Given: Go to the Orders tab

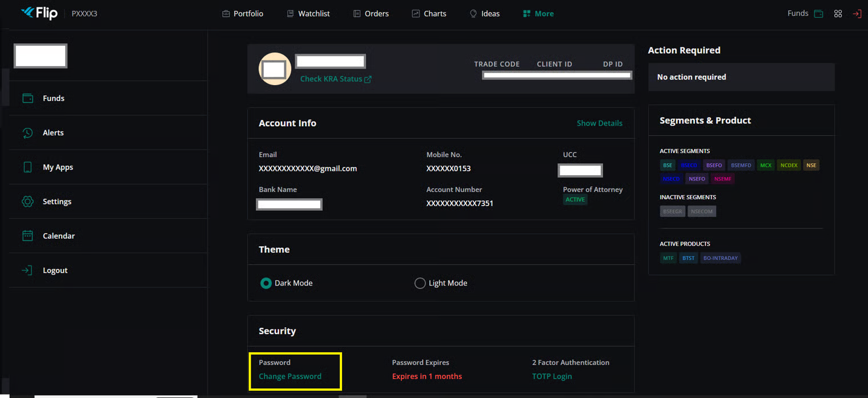Looking at the screenshot, I should click(371, 14).
